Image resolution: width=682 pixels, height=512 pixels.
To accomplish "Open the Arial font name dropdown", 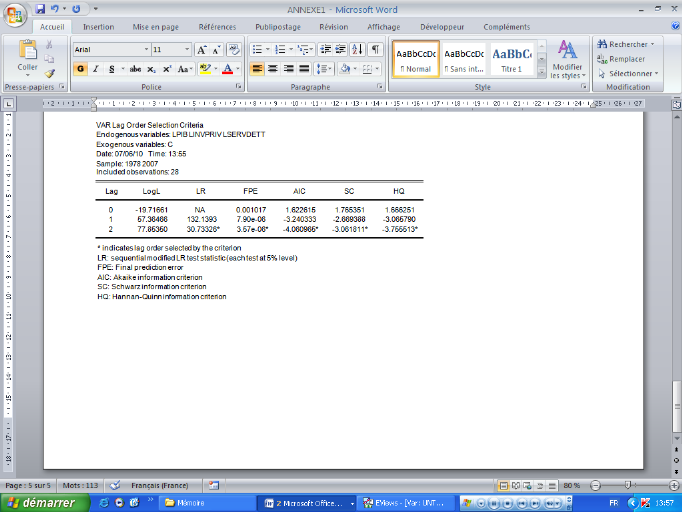I will tap(146, 50).
